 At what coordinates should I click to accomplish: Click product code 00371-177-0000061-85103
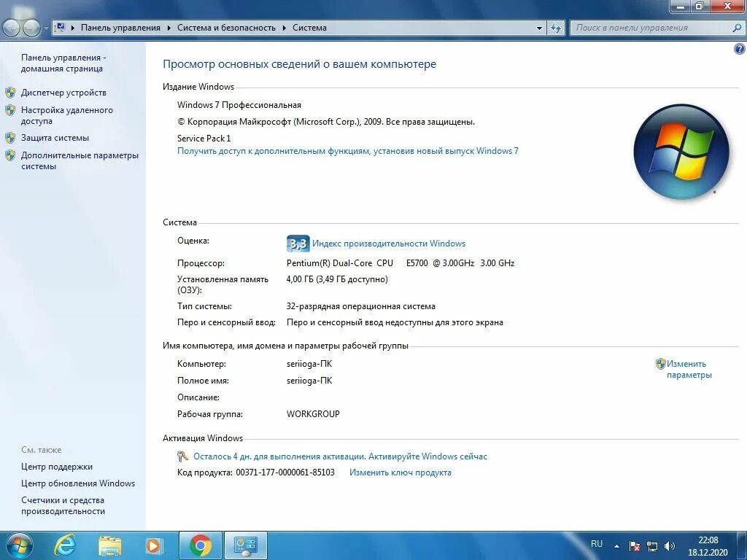pyautogui.click(x=285, y=472)
